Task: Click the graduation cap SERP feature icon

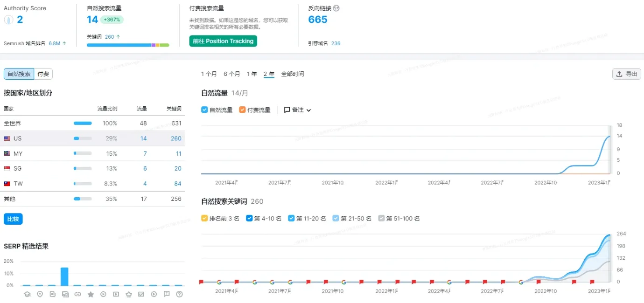Action: (28, 294)
